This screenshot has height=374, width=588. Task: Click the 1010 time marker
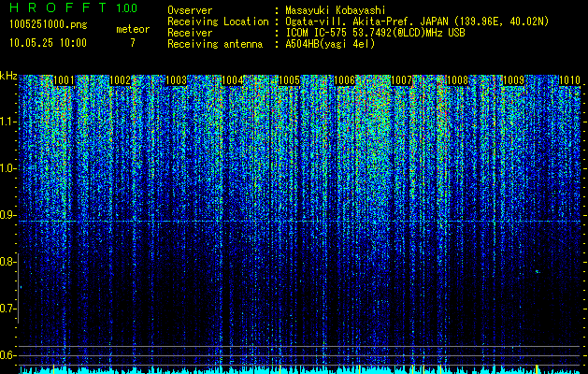[x=569, y=80]
